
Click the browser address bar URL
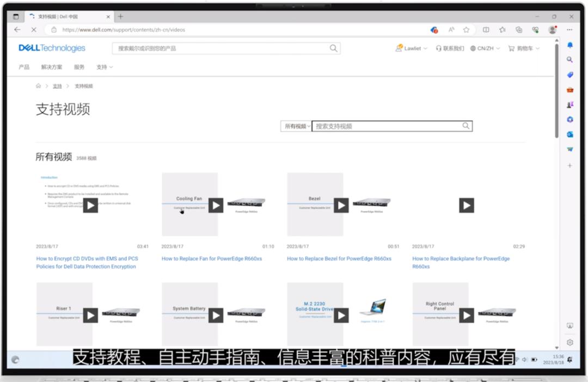(x=124, y=29)
